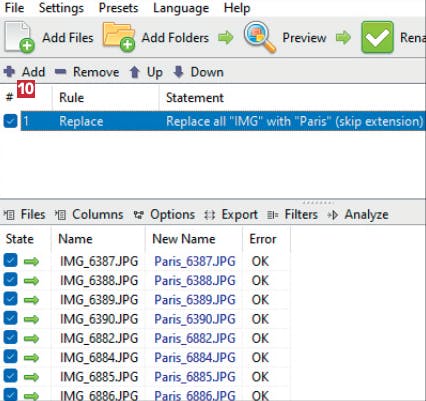426x401 pixels.
Task: Click the panel splitter grip dots
Action: (318, 202)
